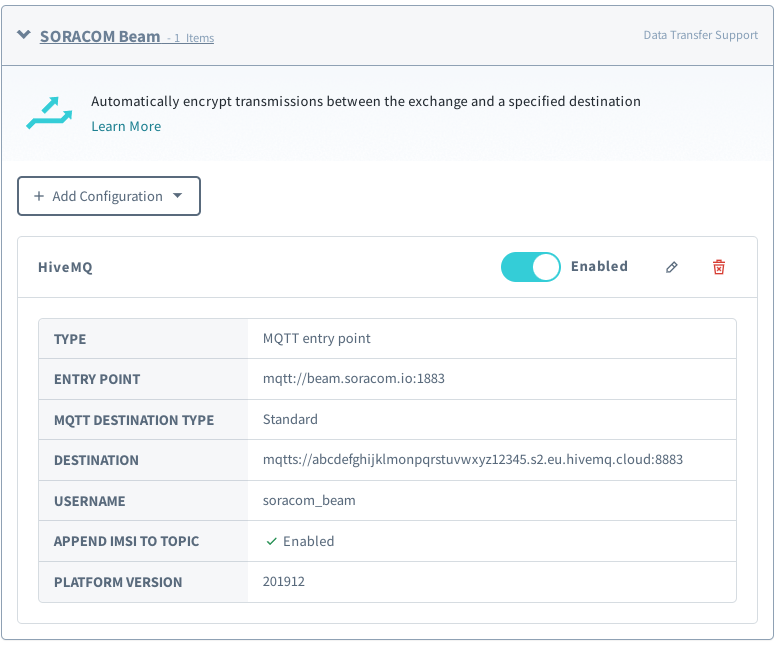The height and width of the screenshot is (645, 779).
Task: Edit the HiveMQ configuration with pencil icon
Action: tap(672, 267)
